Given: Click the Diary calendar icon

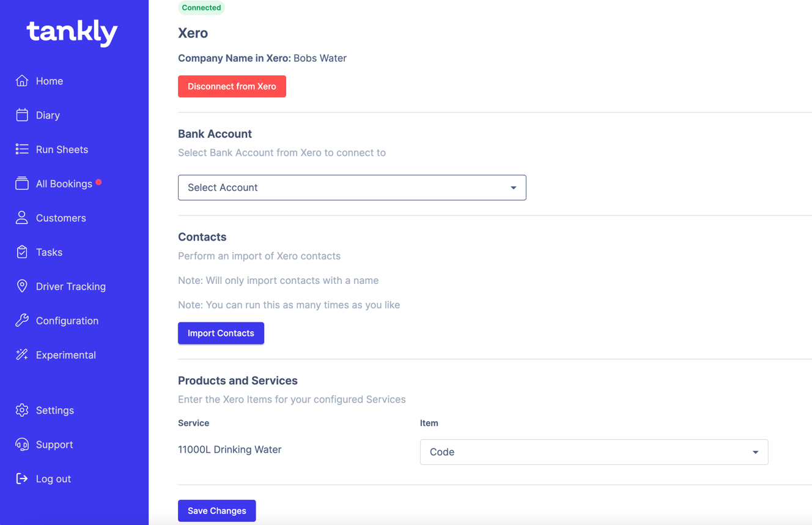Looking at the screenshot, I should click(22, 115).
